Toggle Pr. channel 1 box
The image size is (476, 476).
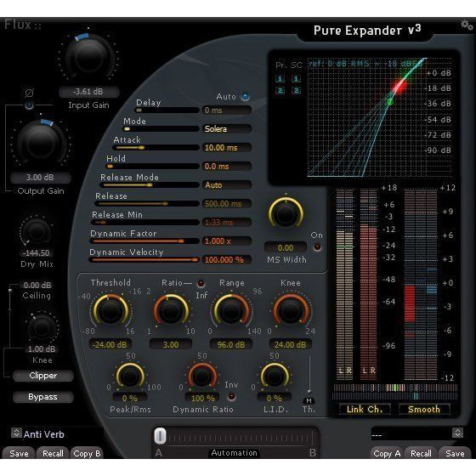point(280,78)
